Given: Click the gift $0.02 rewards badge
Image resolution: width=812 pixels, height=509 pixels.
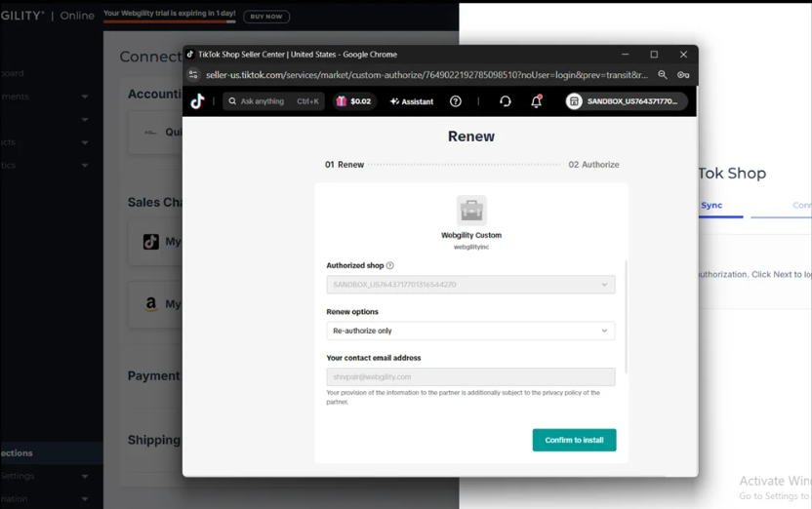Looking at the screenshot, I should tap(353, 101).
